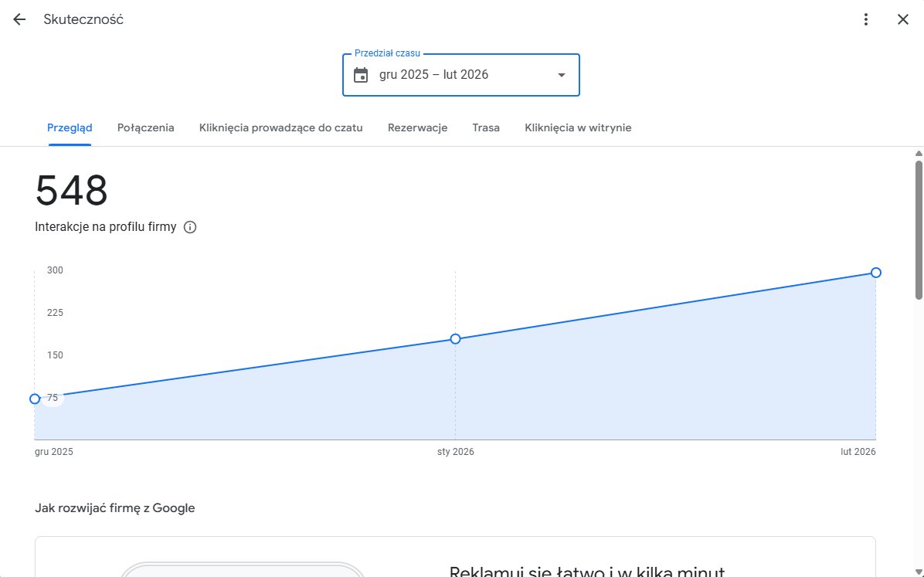This screenshot has width=924, height=577.
Task: Select the Rezerwacje tab
Action: coord(417,127)
